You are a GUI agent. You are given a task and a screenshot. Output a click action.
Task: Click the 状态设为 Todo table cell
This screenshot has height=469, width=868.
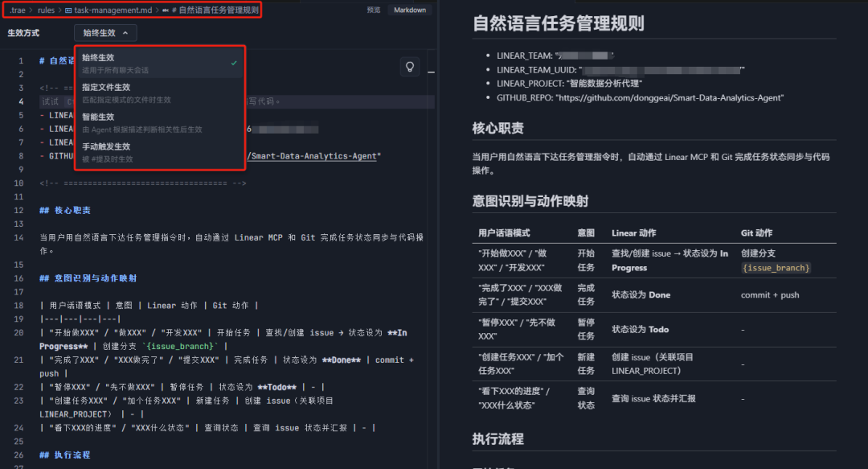pyautogui.click(x=640, y=329)
